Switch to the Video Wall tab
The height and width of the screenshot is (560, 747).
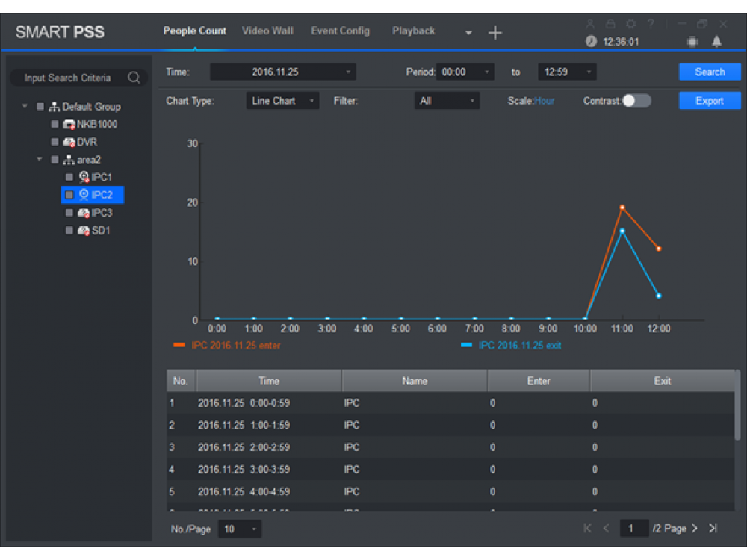click(x=267, y=31)
